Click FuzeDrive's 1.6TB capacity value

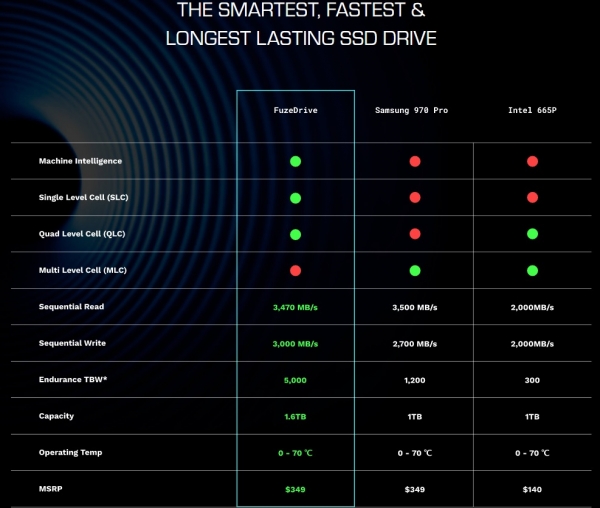tap(295, 416)
